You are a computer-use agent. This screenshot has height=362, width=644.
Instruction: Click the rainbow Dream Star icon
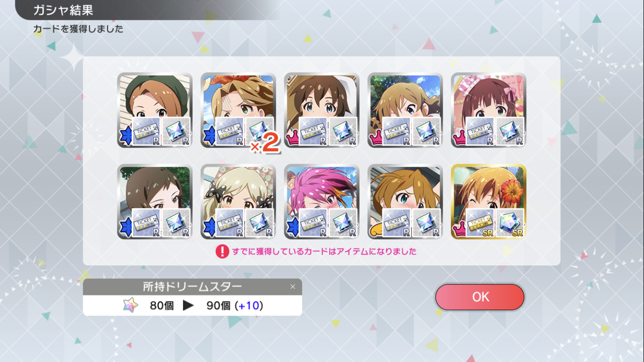click(x=130, y=305)
